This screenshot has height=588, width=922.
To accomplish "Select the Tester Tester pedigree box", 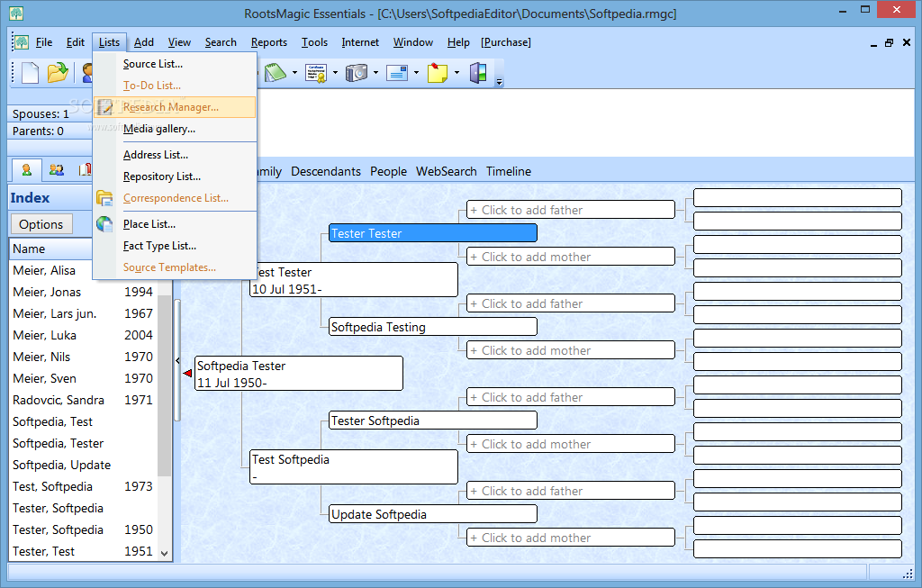I will (x=433, y=233).
